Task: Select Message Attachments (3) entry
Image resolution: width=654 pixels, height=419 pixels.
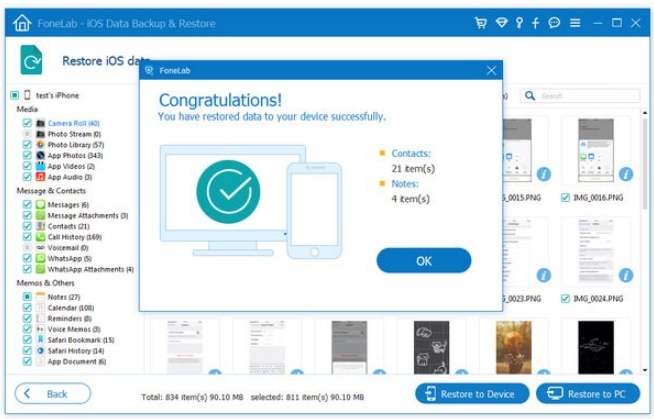Action: tap(88, 215)
